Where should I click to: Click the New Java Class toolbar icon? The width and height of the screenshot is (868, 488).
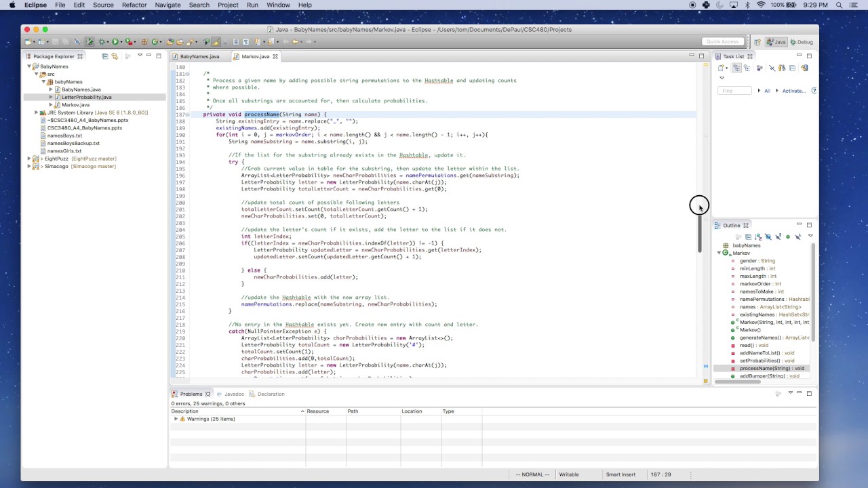[x=155, y=42]
